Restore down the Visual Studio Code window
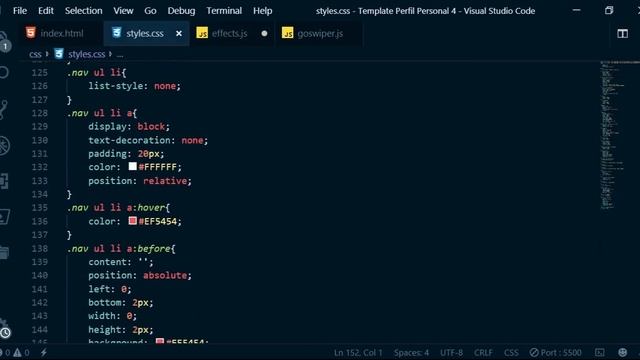 point(609,11)
